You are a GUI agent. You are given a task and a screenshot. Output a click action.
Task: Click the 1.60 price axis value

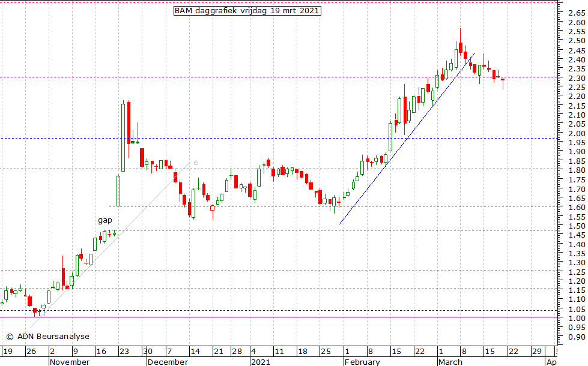click(x=577, y=207)
